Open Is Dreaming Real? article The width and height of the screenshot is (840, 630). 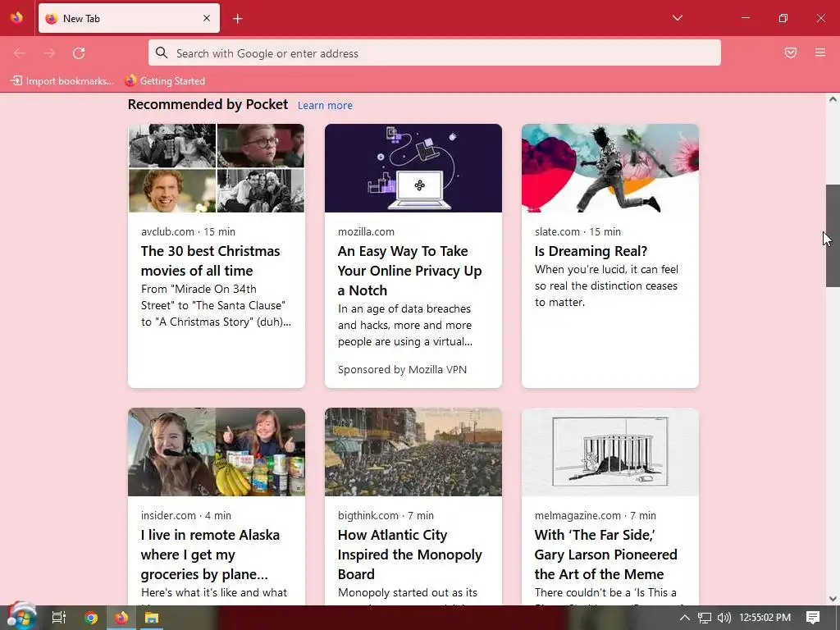(x=591, y=251)
